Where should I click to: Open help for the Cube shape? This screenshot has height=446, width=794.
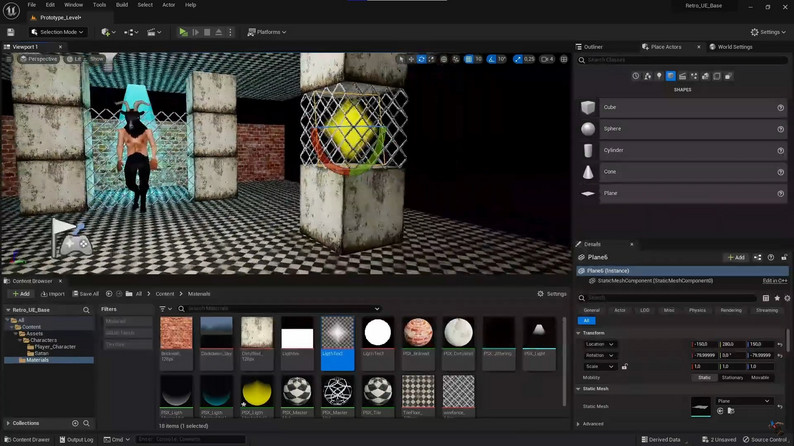click(780, 108)
